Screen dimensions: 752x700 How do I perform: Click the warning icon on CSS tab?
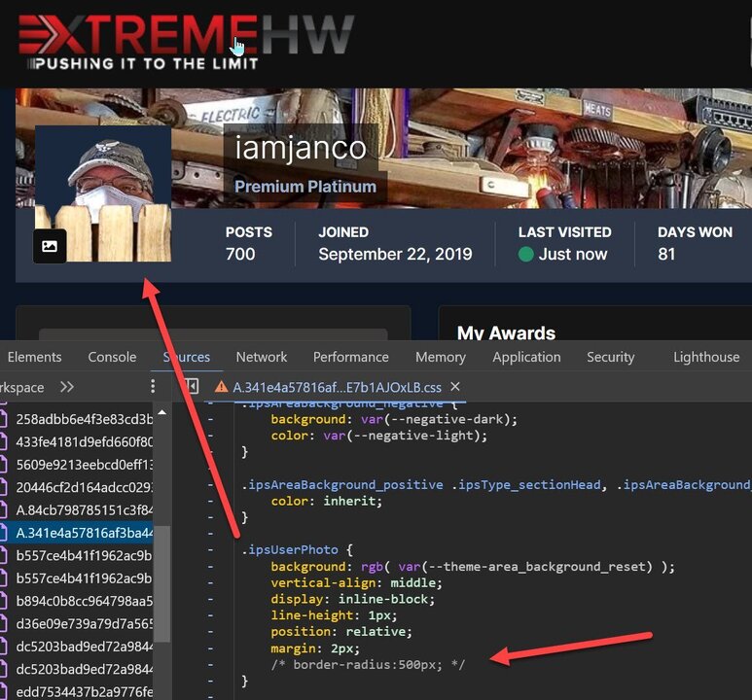(x=220, y=387)
